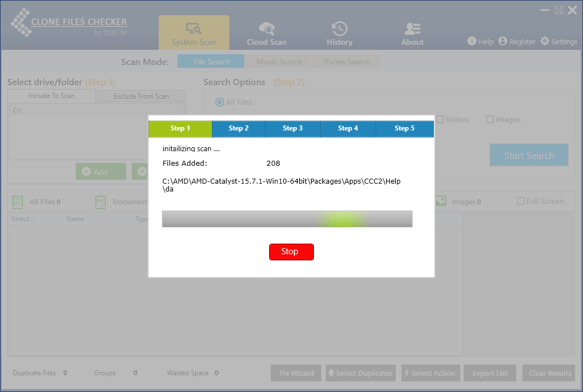Click the arrow icon on Select Duplicates
Screen dimensions: 583x392
pos(331,372)
